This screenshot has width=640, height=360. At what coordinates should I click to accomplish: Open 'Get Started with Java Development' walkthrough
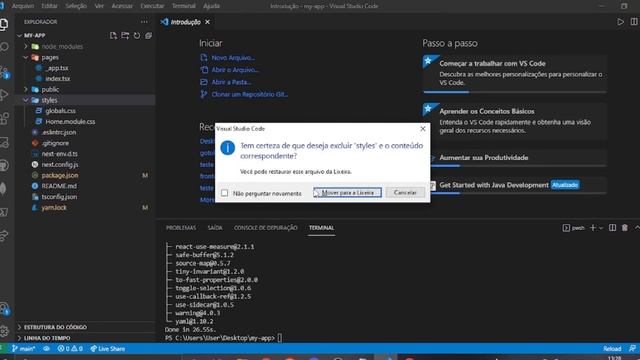pyautogui.click(x=515, y=186)
